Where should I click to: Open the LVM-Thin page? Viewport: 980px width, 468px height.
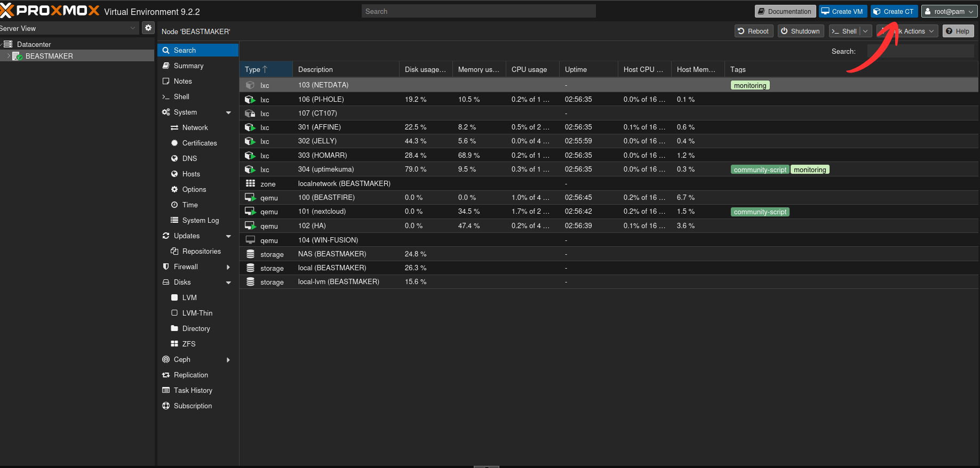click(x=198, y=313)
